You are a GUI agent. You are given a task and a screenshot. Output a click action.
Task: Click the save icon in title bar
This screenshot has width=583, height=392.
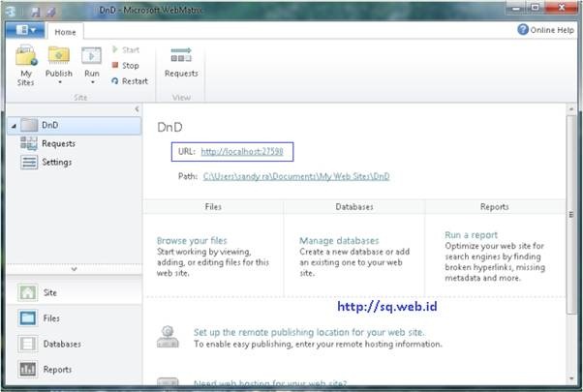tap(35, 12)
